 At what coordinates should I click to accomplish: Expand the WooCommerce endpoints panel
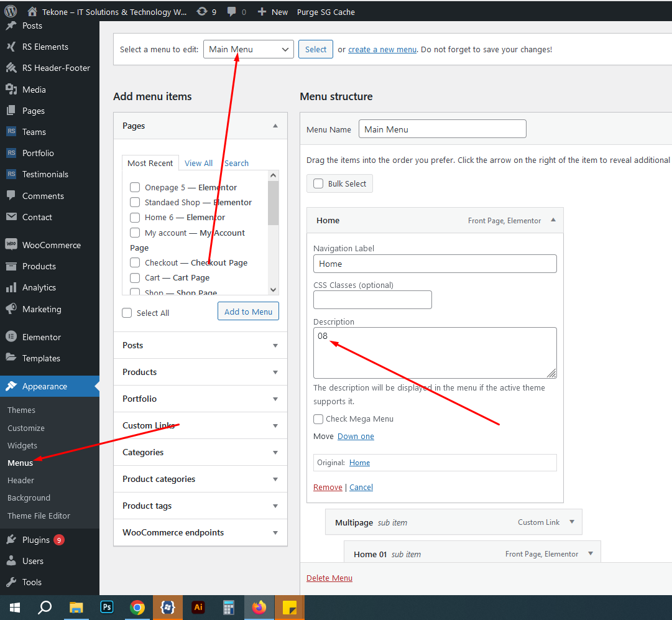(275, 532)
